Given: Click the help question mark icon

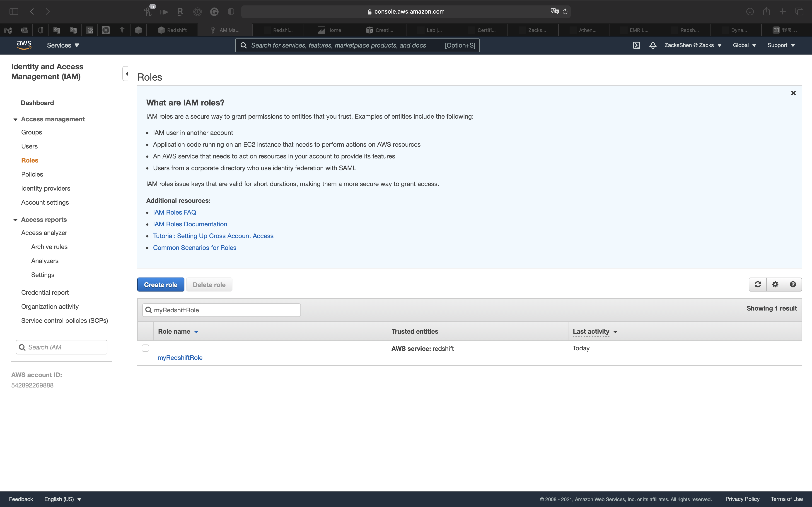Looking at the screenshot, I should pyautogui.click(x=793, y=284).
